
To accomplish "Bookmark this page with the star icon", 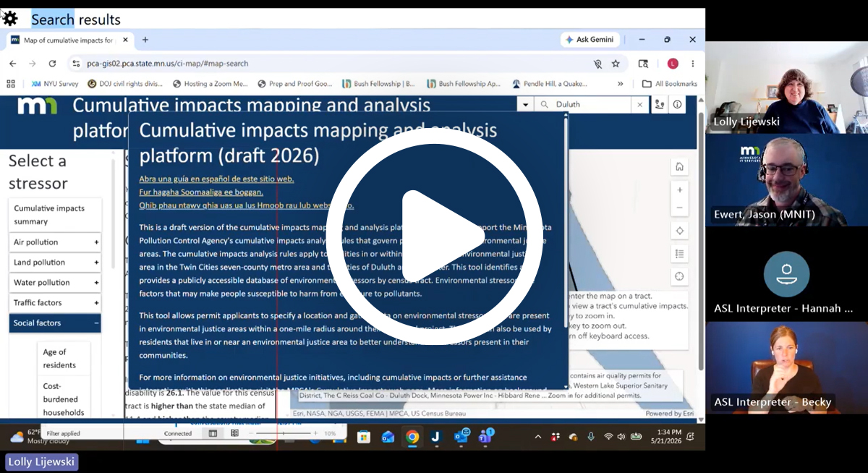I will pyautogui.click(x=616, y=64).
